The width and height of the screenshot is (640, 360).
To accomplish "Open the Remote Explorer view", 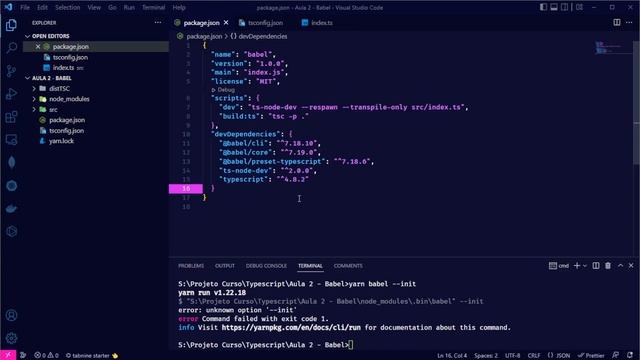I will tap(11, 140).
